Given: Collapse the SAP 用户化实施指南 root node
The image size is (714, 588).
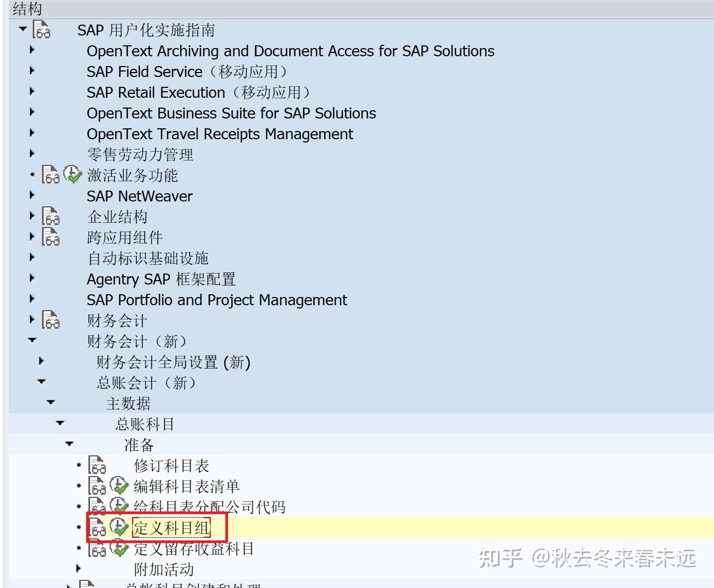Looking at the screenshot, I should (x=22, y=28).
